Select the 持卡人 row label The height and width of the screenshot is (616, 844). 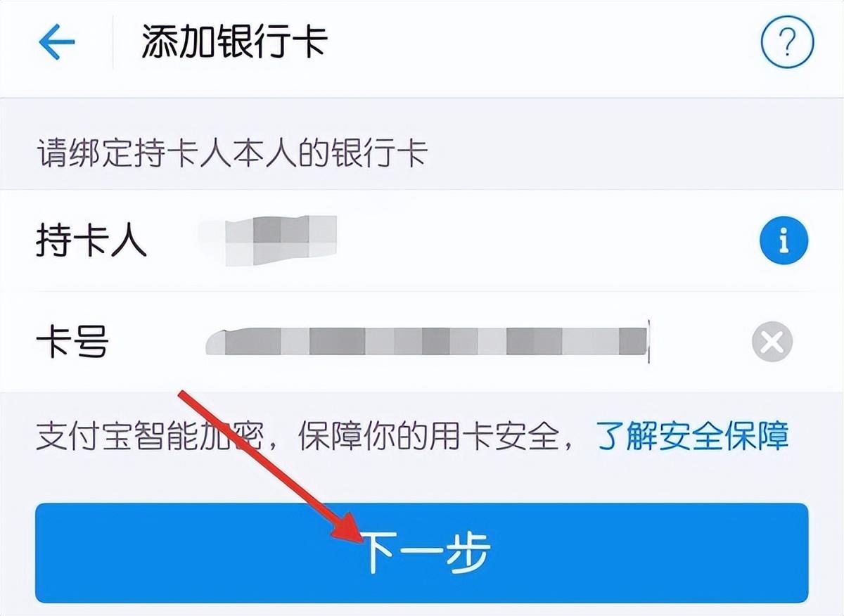click(x=91, y=241)
